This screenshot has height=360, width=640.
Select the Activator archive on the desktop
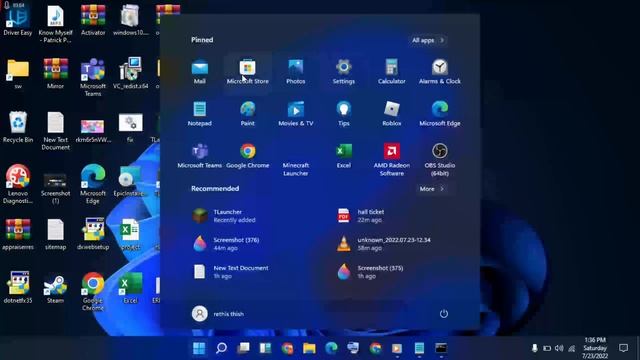93,20
